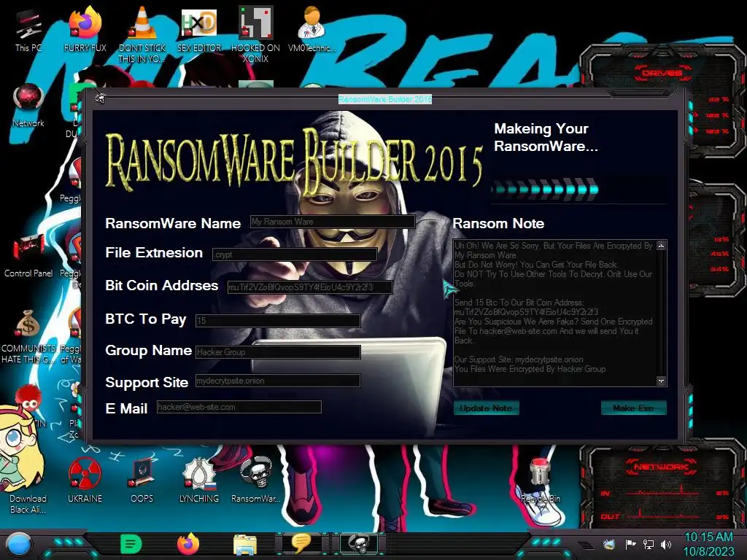
Task: Launch the HOOKED ON XONIX shortcut
Action: pos(255,34)
